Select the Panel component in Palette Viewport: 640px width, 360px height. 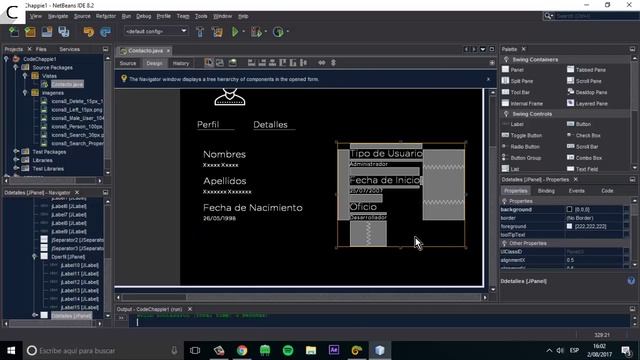(513, 70)
